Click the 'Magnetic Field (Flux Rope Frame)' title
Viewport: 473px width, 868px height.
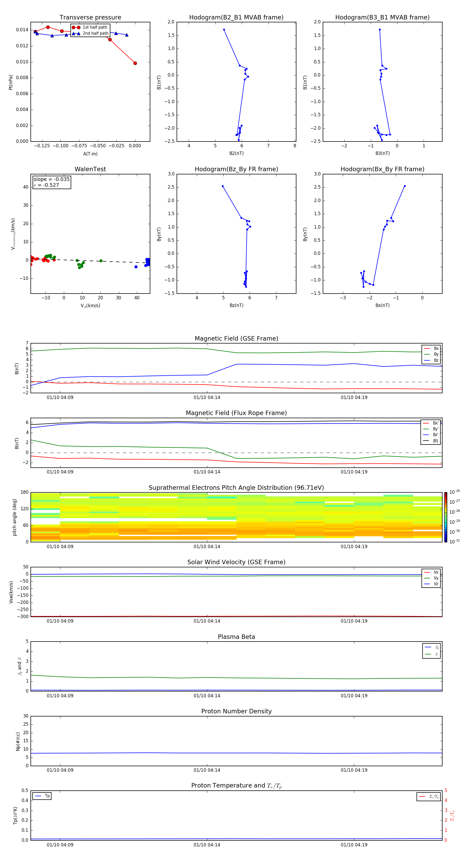coord(236,413)
